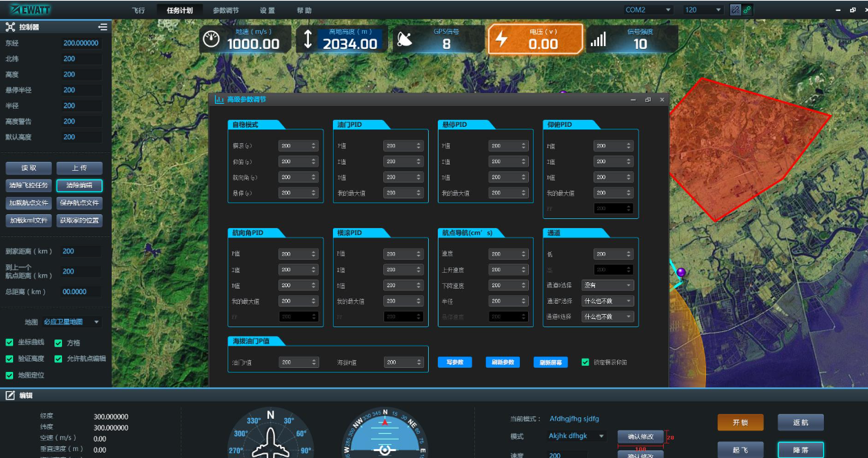Open the 通道6选择 dropdown showing 没有
The height and width of the screenshot is (458, 868).
tap(607, 285)
